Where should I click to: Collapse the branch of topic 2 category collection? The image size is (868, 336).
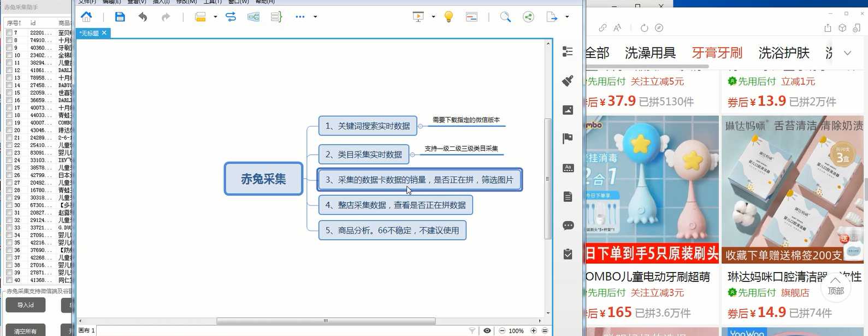(412, 155)
